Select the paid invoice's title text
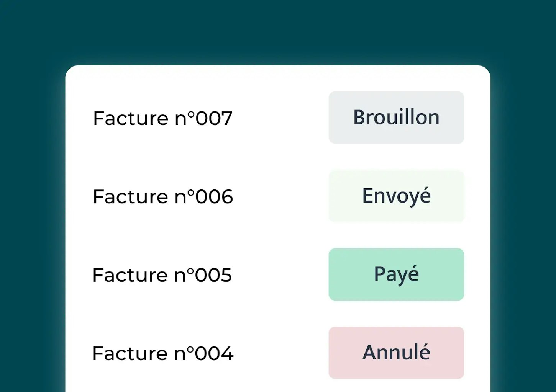This screenshot has height=392, width=556. 162,275
